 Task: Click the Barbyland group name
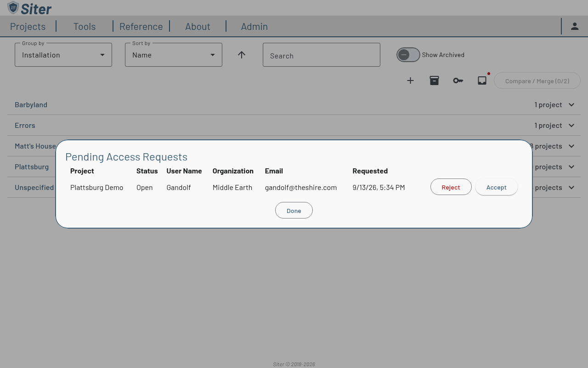31,104
